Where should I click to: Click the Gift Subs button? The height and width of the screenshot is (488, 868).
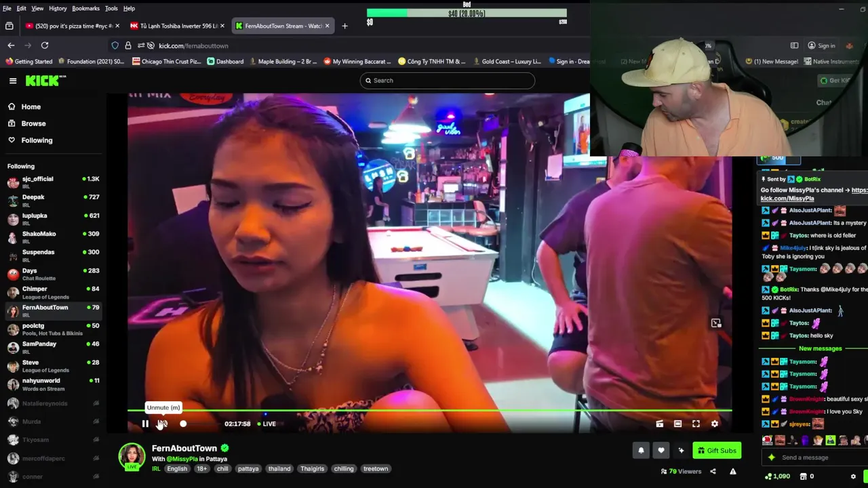717,450
